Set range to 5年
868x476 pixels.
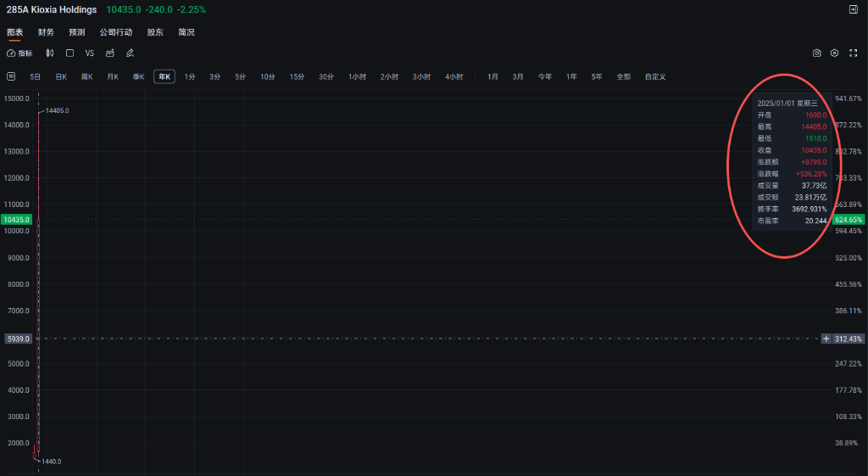coord(597,76)
